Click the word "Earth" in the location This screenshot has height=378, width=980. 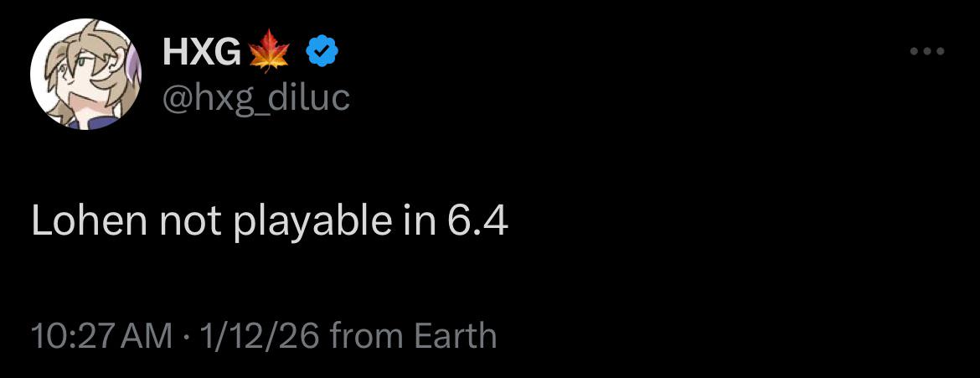(456, 336)
